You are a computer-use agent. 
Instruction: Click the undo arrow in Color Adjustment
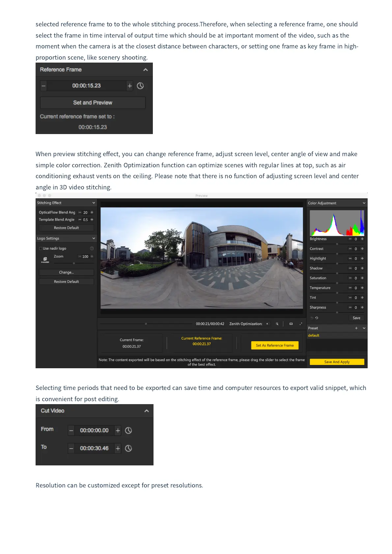point(312,318)
